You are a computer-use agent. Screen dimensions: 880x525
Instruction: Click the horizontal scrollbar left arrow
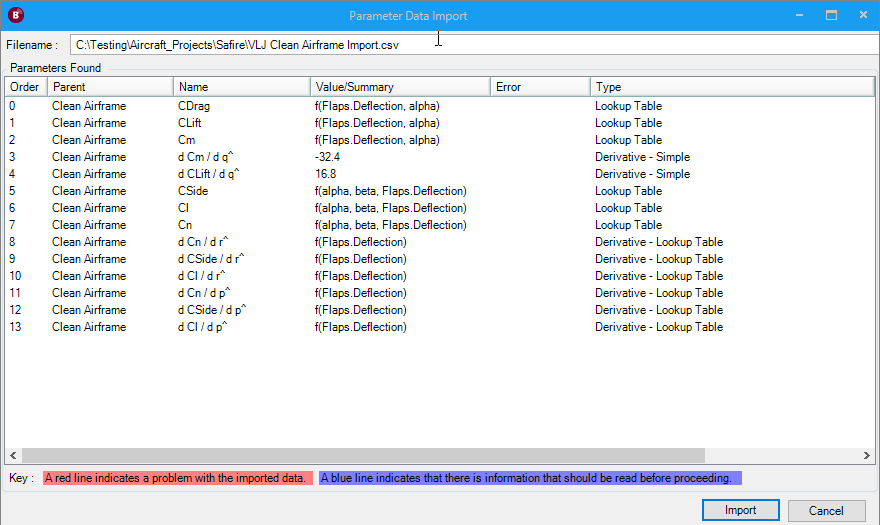tap(13, 455)
